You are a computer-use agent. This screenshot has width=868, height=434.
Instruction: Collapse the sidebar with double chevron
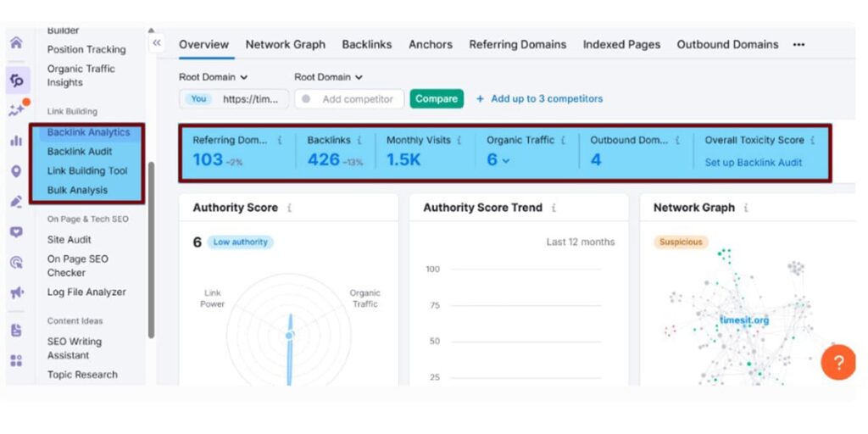tap(157, 43)
